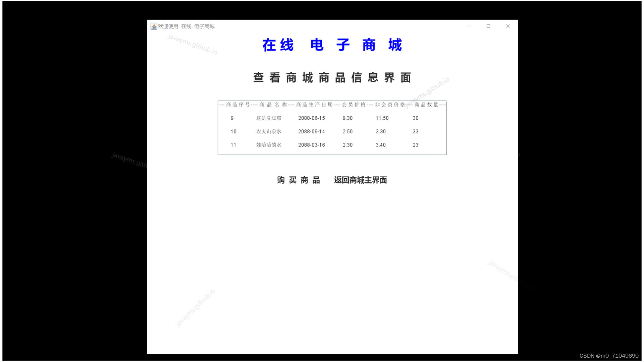The height and width of the screenshot is (362, 644).
Task: Click product row number 11
Action: click(x=233, y=145)
